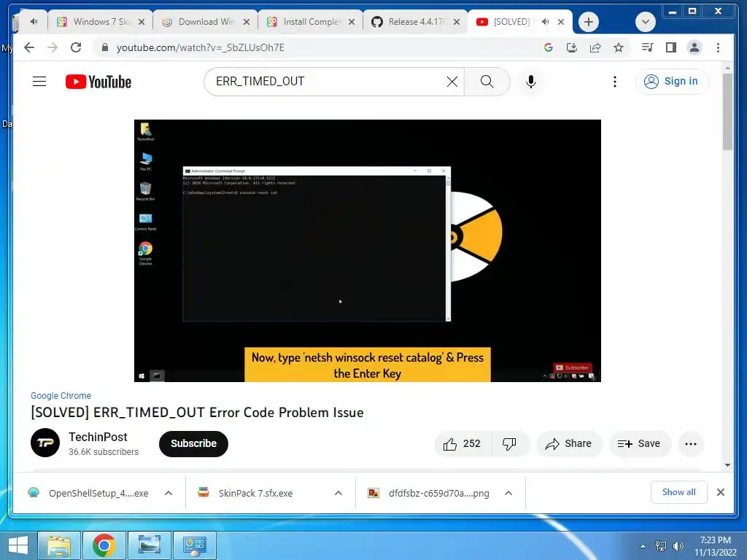This screenshot has width=747, height=560.
Task: Open a new Chrome tab
Action: [x=589, y=22]
